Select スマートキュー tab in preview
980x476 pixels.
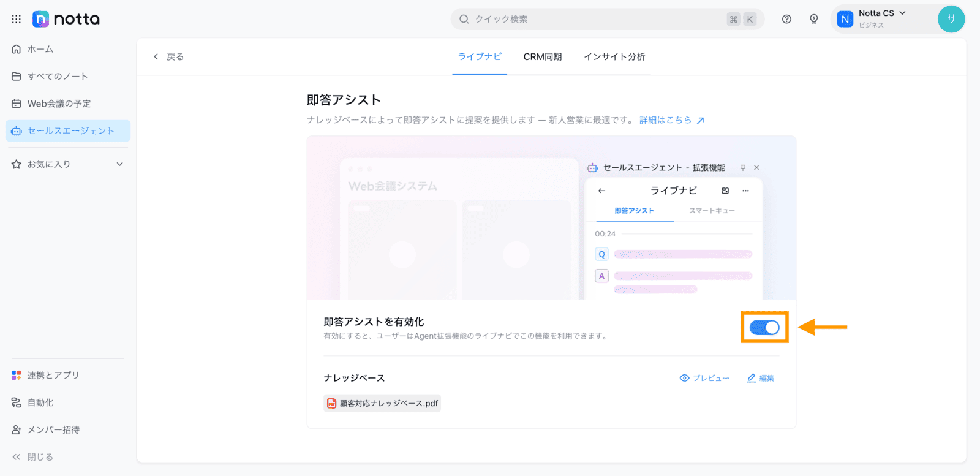[x=712, y=211]
